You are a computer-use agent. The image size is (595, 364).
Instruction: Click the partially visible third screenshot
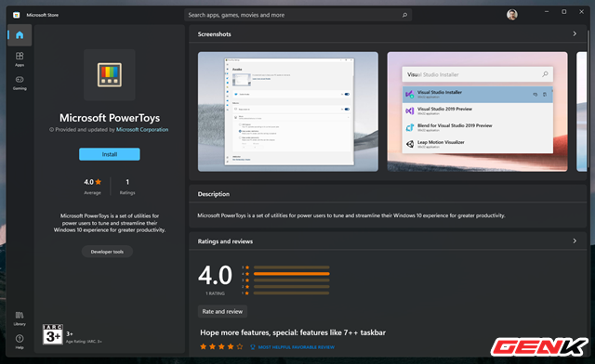point(581,111)
